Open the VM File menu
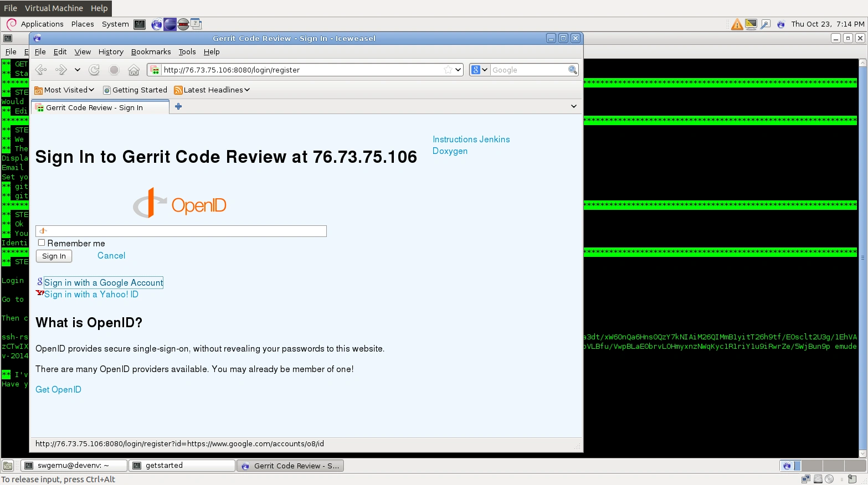 click(x=11, y=8)
